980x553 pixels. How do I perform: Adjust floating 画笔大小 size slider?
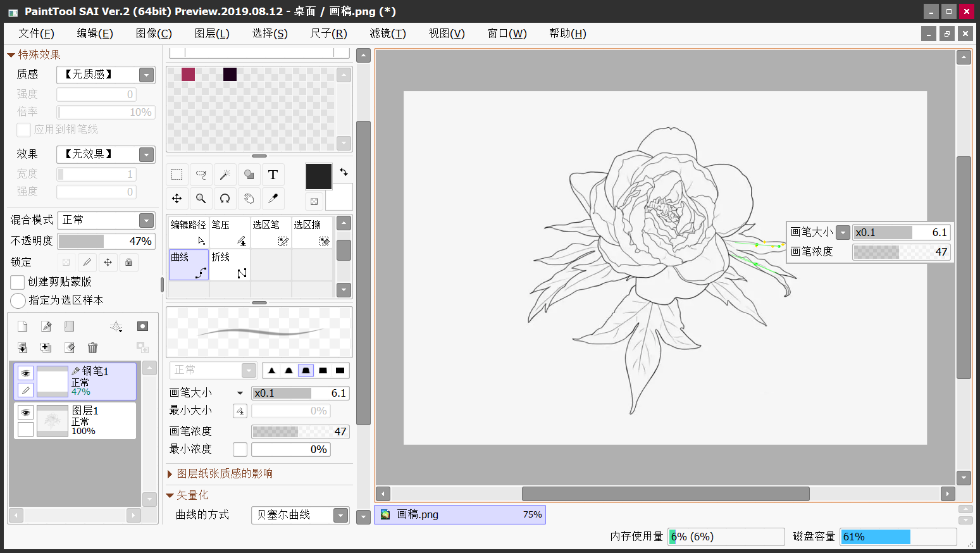click(902, 232)
